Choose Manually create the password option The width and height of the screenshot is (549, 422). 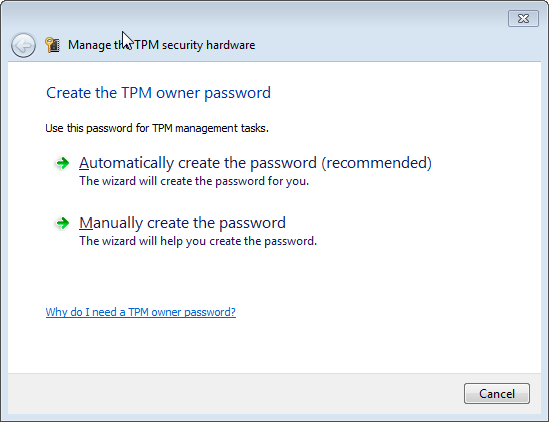[182, 223]
